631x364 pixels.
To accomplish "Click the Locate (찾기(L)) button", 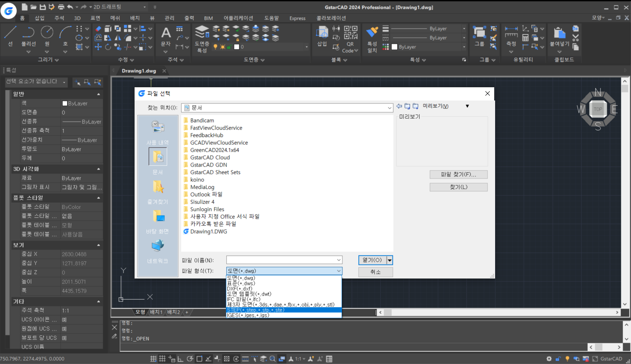I will 458,187.
